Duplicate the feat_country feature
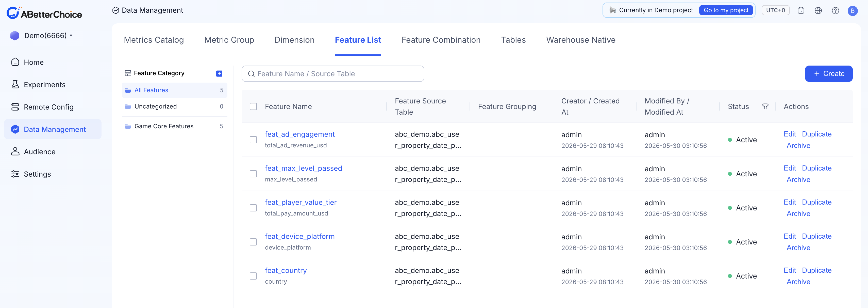The width and height of the screenshot is (868, 308). coord(816,270)
